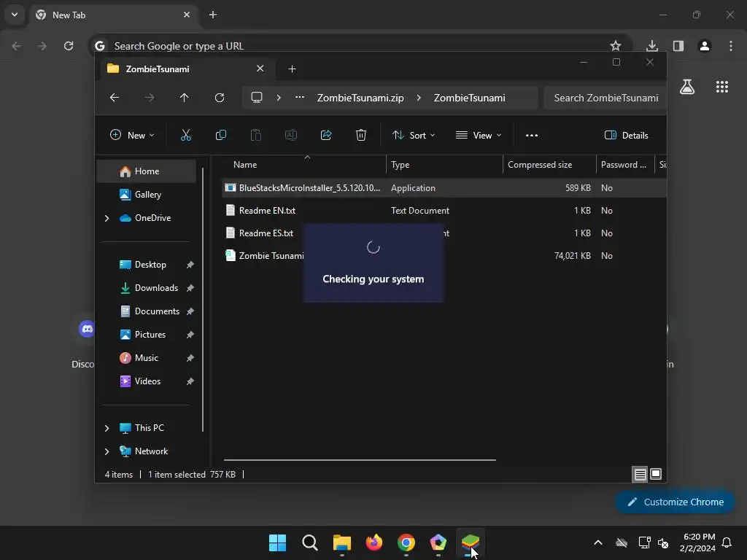Screen dimensions: 747x560
Task: Switch to details list view icon in status bar
Action: click(x=640, y=474)
